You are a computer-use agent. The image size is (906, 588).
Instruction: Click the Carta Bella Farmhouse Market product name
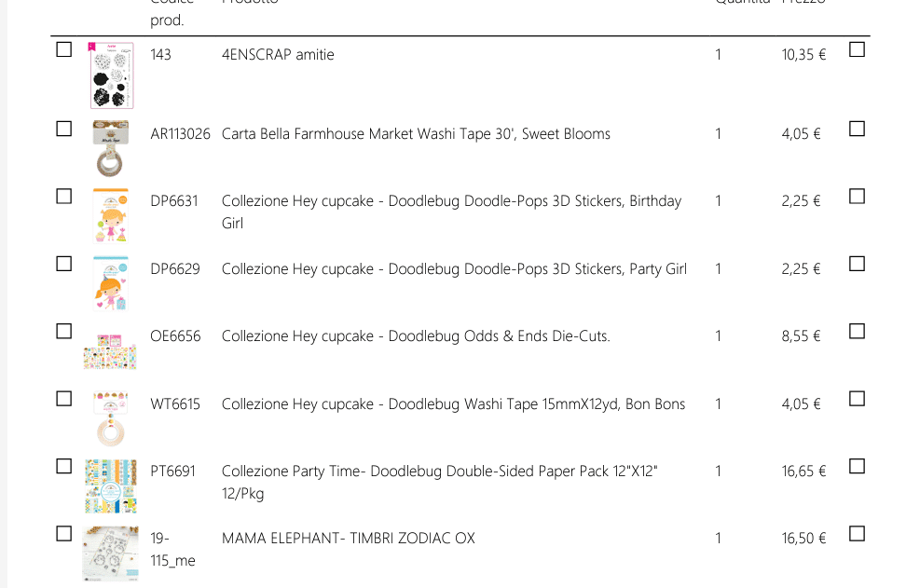416,134
